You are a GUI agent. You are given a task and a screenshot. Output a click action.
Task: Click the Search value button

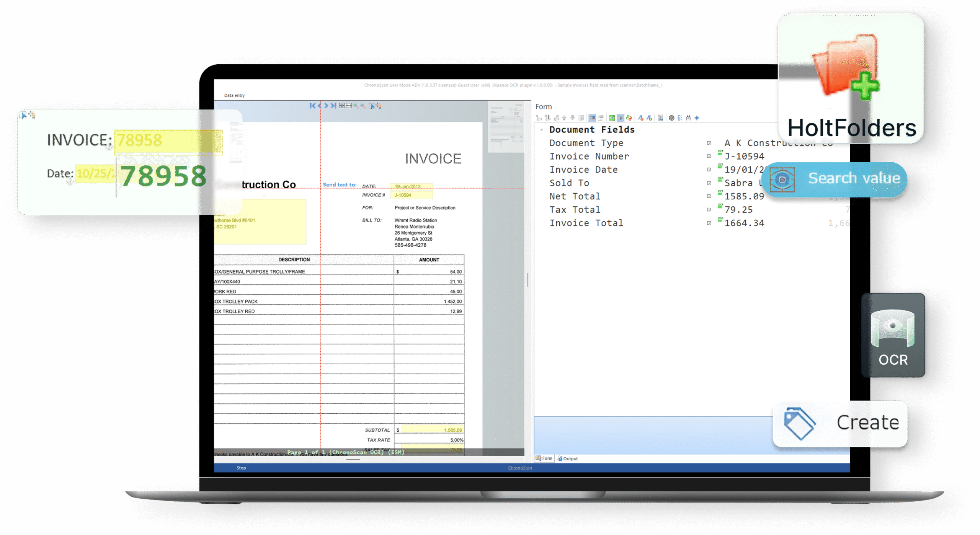pyautogui.click(x=834, y=179)
